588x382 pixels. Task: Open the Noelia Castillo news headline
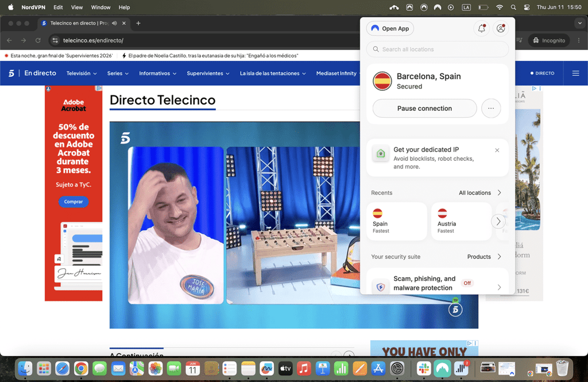213,56
